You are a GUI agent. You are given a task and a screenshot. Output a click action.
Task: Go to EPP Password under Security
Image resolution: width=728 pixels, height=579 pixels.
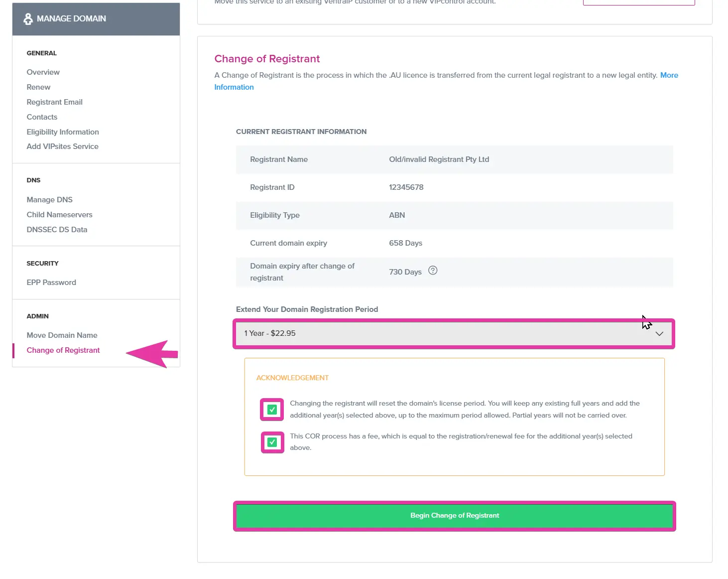(x=51, y=283)
